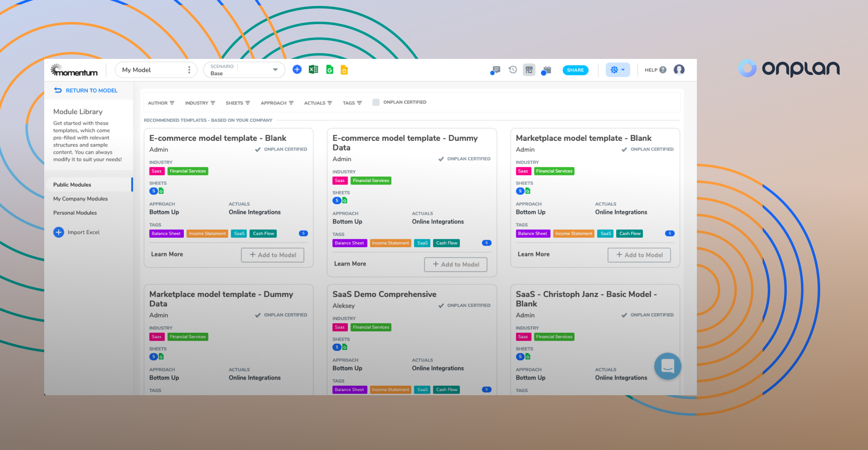Enable the ONPLAN CERTIFIED filter checkbox
868x450 pixels.
(x=375, y=102)
